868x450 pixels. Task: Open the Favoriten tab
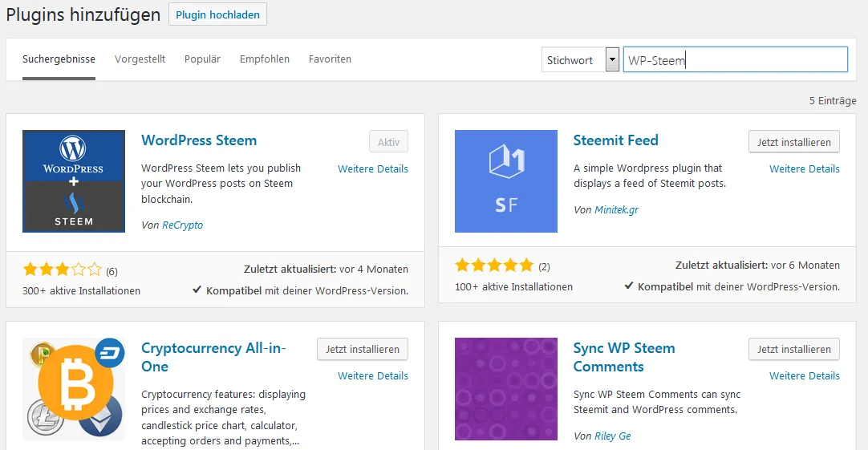[330, 59]
